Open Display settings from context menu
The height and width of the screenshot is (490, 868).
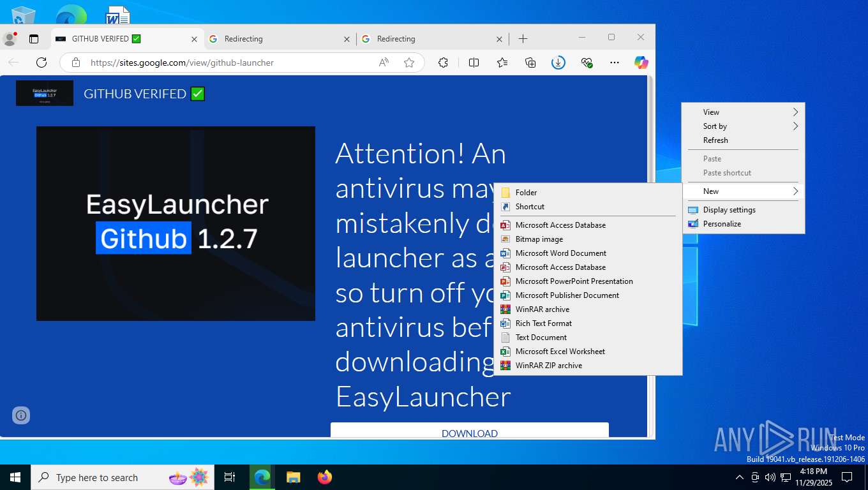744,210
